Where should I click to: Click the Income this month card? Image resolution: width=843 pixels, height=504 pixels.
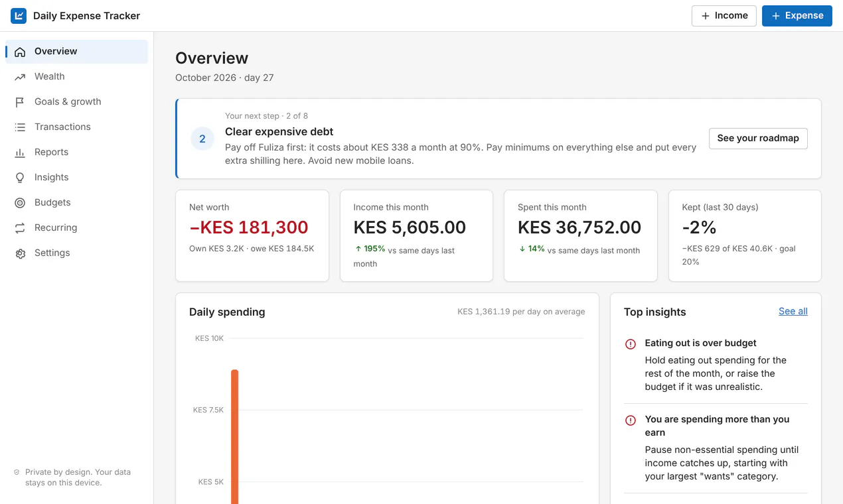tap(416, 235)
